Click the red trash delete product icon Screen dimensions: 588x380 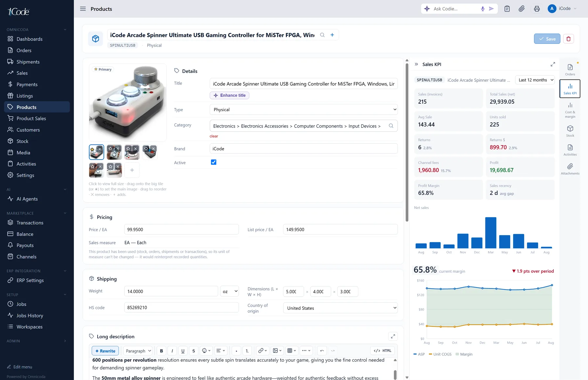click(568, 39)
